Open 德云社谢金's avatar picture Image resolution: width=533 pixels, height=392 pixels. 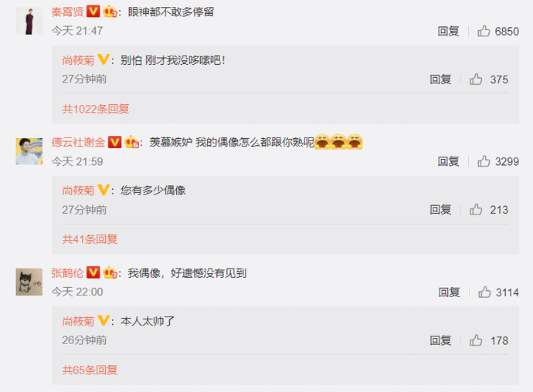tap(29, 151)
